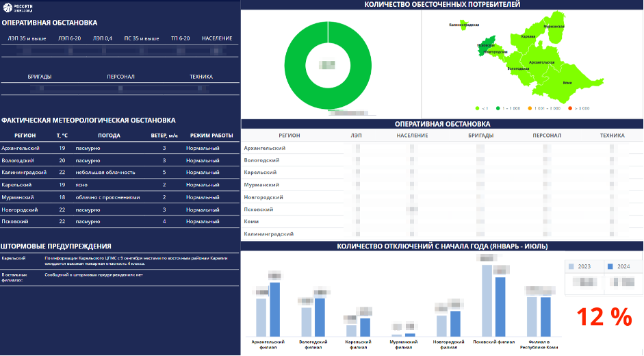
Task: Toggle the 2023 legend series swatch
Action: pyautogui.click(x=571, y=266)
